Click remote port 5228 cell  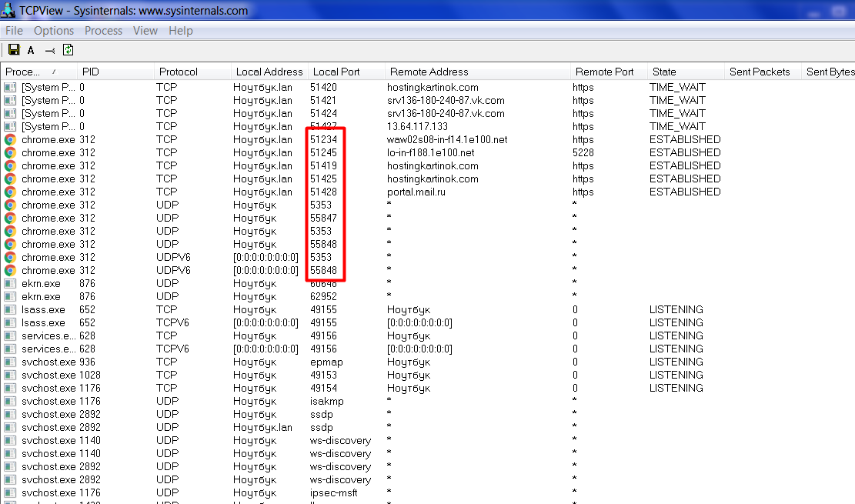click(583, 152)
